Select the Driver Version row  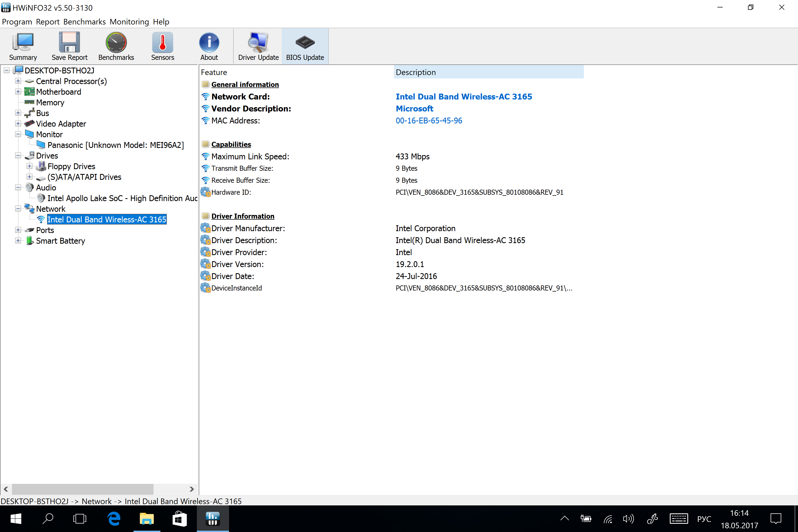(392, 264)
